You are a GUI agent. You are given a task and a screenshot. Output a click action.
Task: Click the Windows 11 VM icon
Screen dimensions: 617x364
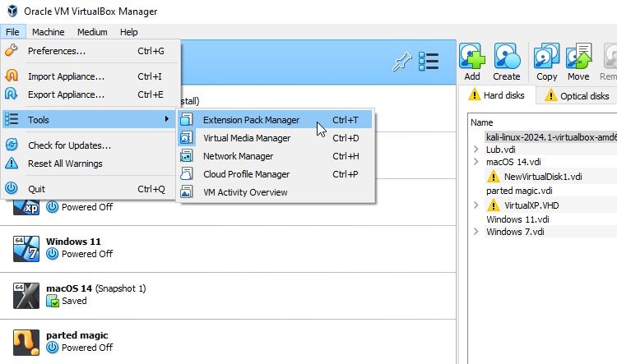tap(26, 247)
